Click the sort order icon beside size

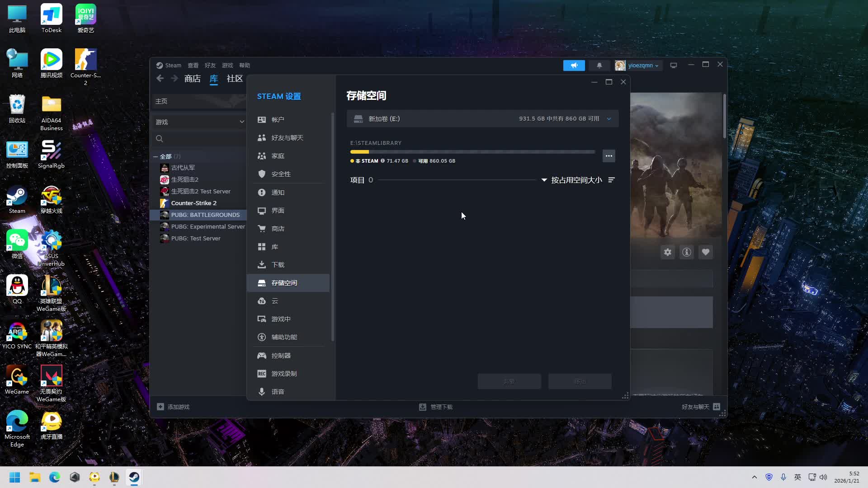611,180
